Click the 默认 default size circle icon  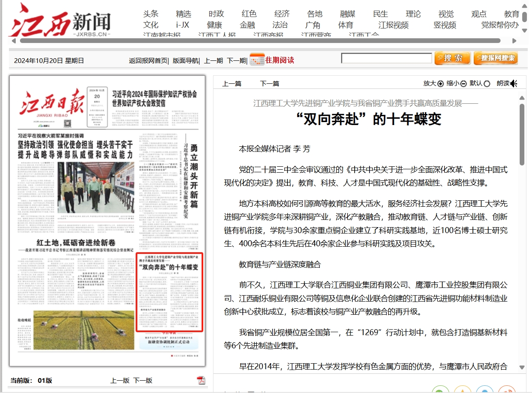487,84
